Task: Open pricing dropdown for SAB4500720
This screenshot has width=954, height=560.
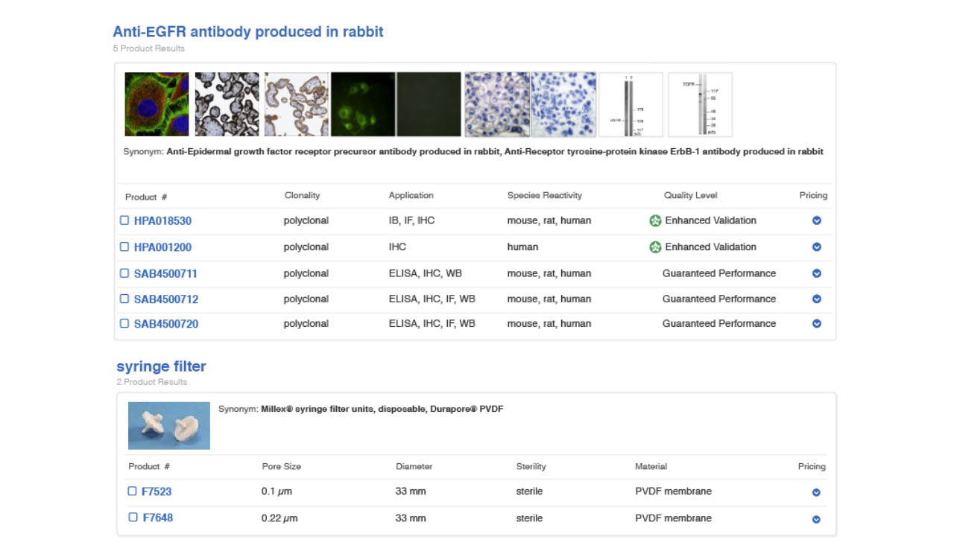Action: (816, 323)
